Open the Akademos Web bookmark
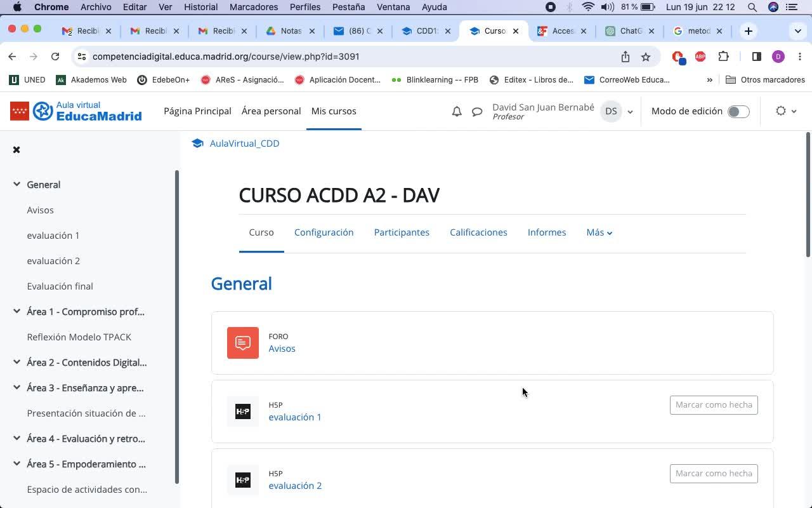 [91, 80]
